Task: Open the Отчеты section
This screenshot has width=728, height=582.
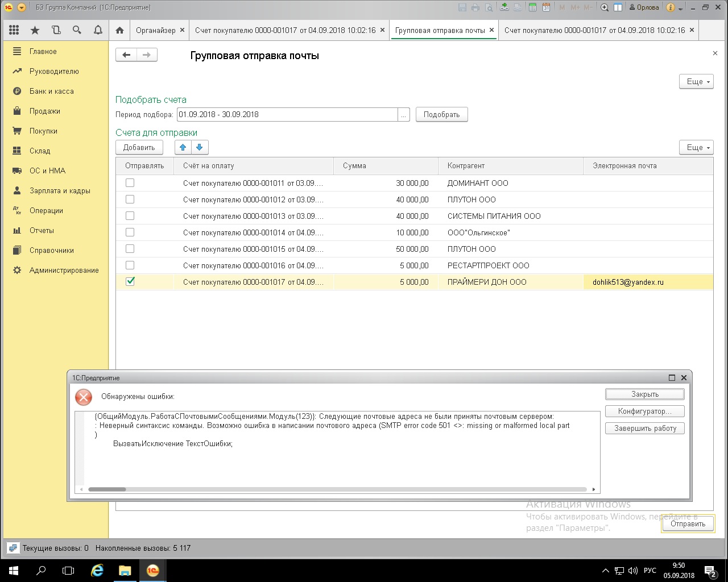Action: click(42, 230)
